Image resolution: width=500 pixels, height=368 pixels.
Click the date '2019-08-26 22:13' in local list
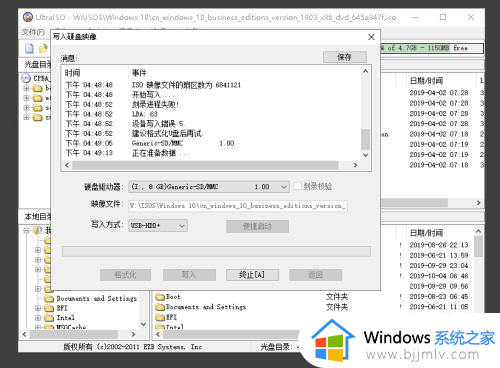(x=439, y=245)
